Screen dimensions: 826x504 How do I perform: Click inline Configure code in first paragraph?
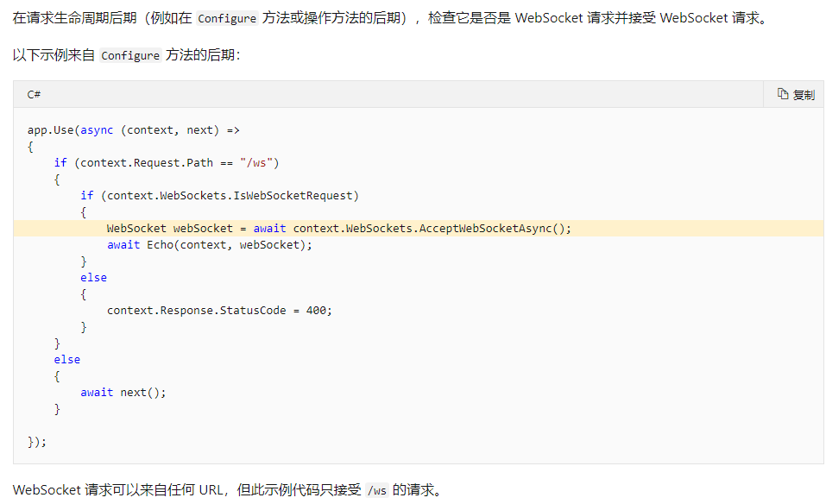point(227,18)
